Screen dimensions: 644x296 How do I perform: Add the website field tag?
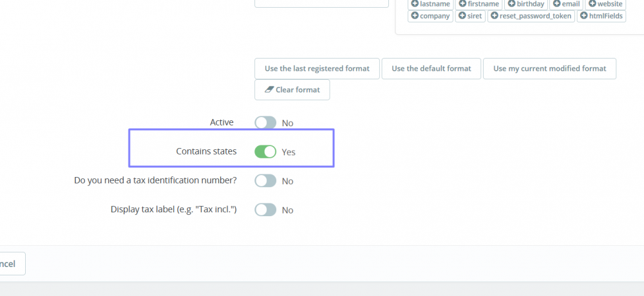pyautogui.click(x=605, y=4)
